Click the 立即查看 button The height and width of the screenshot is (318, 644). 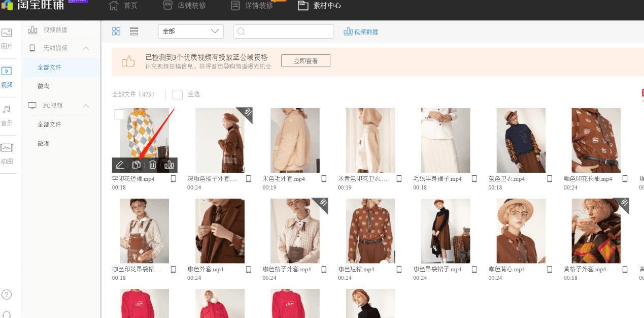tap(306, 61)
